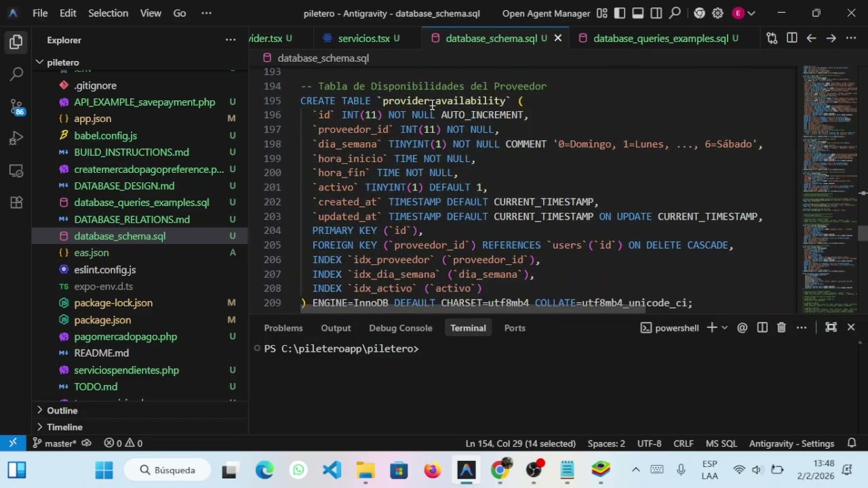Screen dimensions: 868x488
Task: Switch to the Debug Console tab
Action: (x=401, y=328)
